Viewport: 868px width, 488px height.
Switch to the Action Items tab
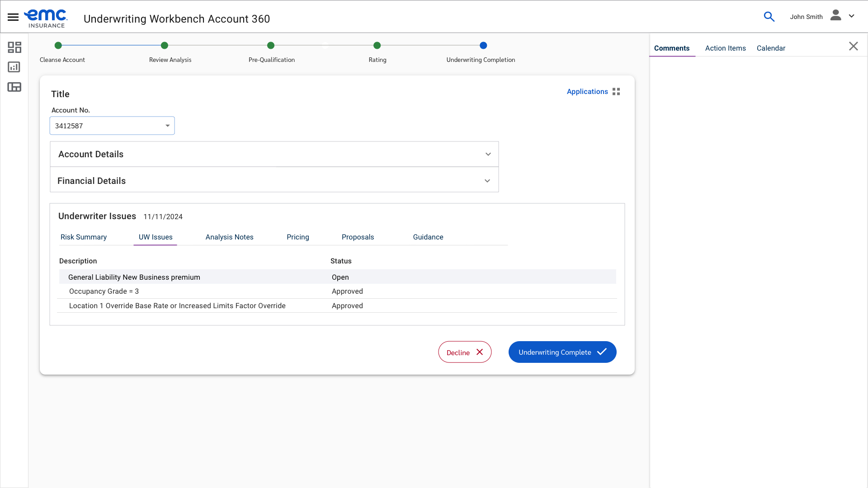tap(725, 48)
